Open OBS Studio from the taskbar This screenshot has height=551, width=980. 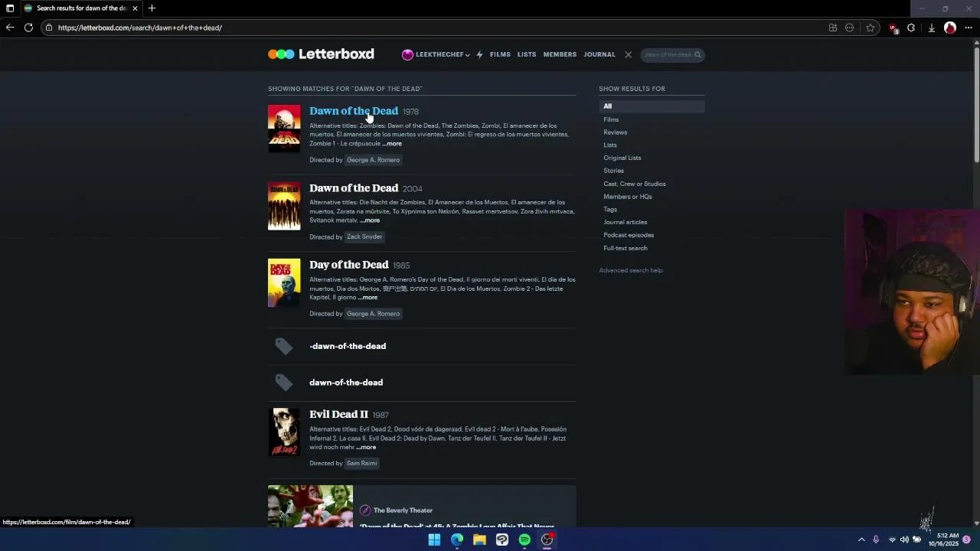click(x=547, y=540)
